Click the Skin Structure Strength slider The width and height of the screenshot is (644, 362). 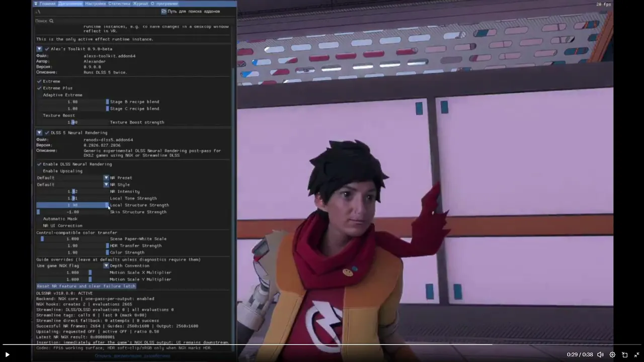click(x=72, y=212)
